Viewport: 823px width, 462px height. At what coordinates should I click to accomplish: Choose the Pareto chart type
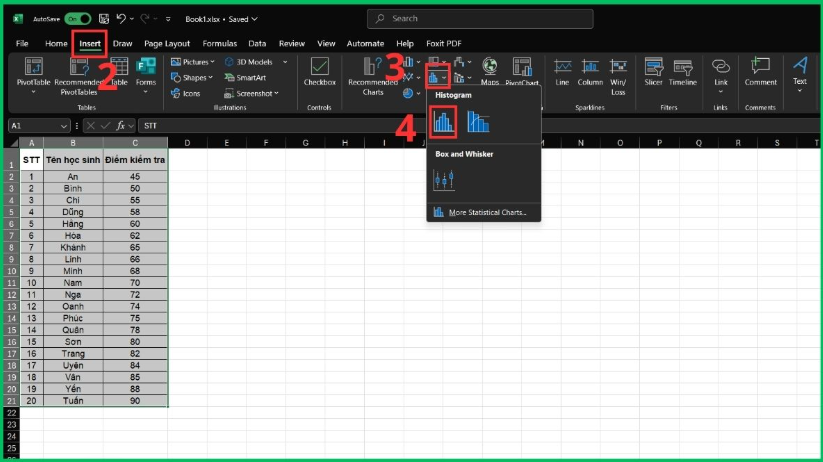(x=478, y=122)
